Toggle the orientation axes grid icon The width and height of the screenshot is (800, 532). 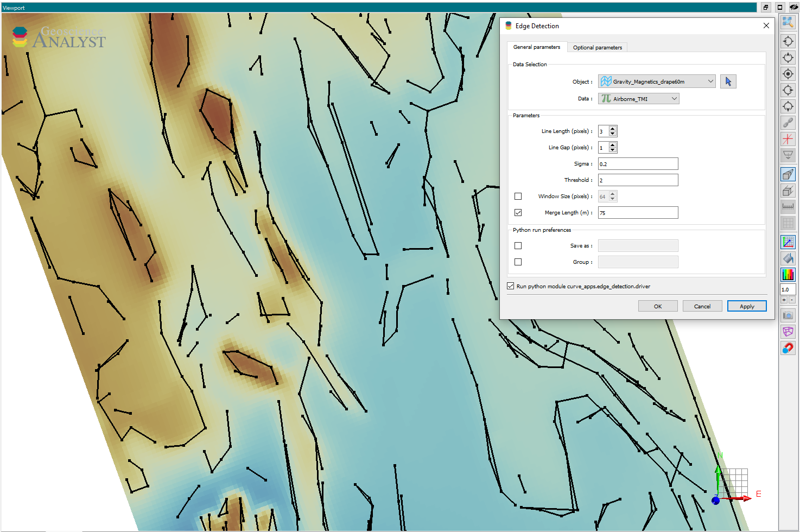tap(788, 242)
